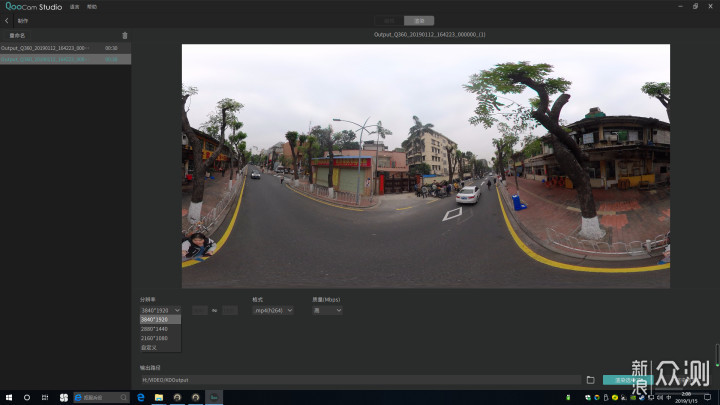
Task: Launch Edge browser from the taskbar
Action: click(x=141, y=397)
